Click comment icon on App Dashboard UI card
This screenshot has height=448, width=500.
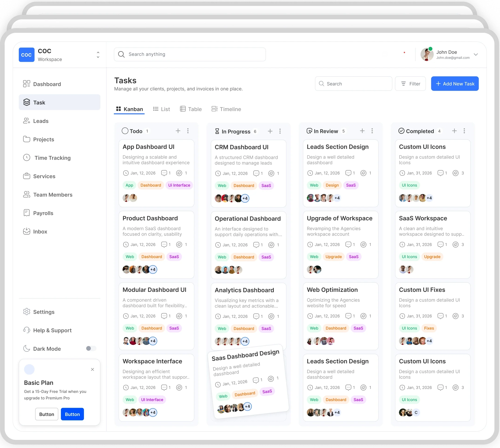[164, 173]
